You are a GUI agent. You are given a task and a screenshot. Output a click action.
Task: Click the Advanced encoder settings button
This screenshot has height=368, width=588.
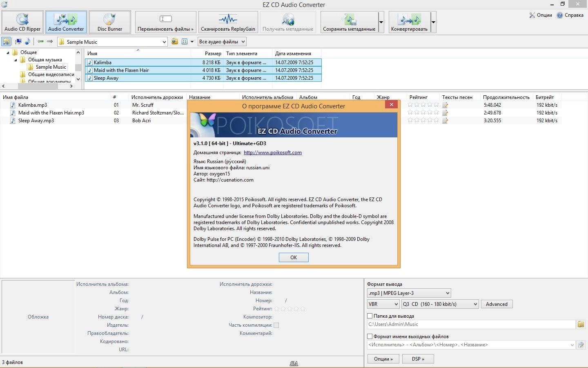[497, 304]
